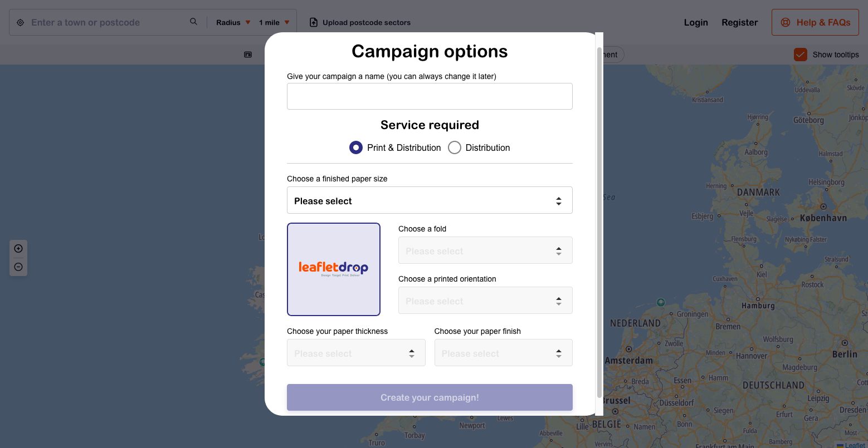This screenshot has height=448, width=868.
Task: Click Upload postcode sectors button
Action: [x=360, y=23]
